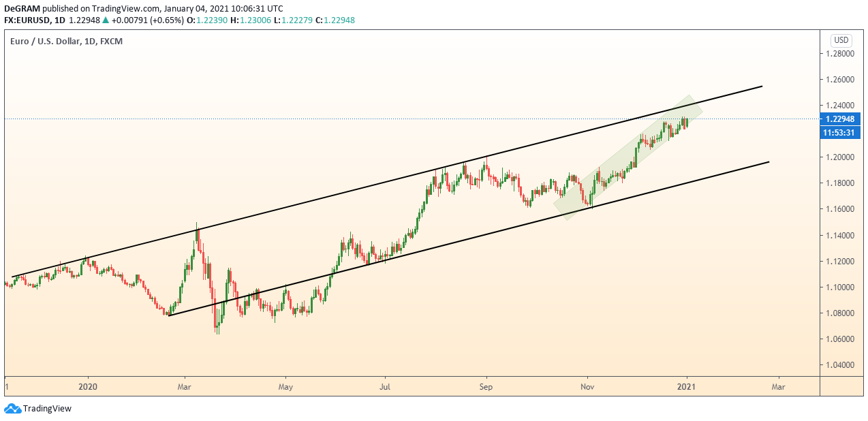Click the Mar label near 2020 on time axis
This screenshot has width=868, height=421.
(x=185, y=386)
